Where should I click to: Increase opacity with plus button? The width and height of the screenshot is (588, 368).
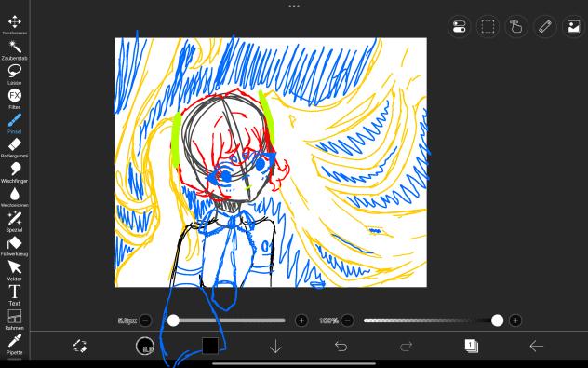pyautogui.click(x=515, y=320)
